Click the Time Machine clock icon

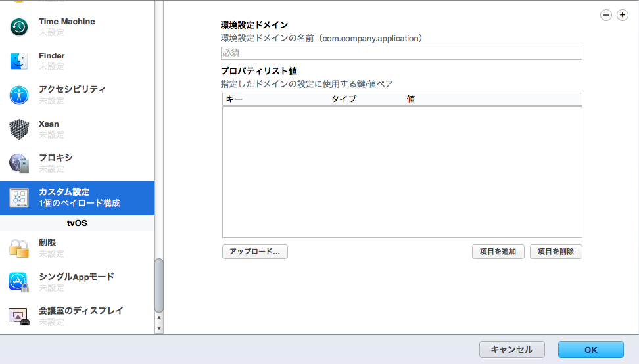[19, 27]
